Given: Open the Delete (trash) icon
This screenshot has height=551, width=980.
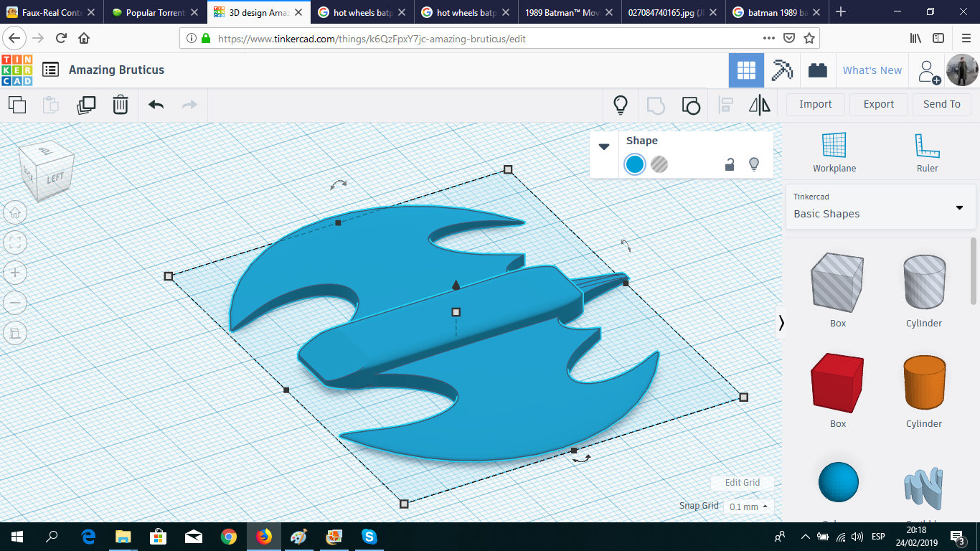Looking at the screenshot, I should pyautogui.click(x=120, y=104).
